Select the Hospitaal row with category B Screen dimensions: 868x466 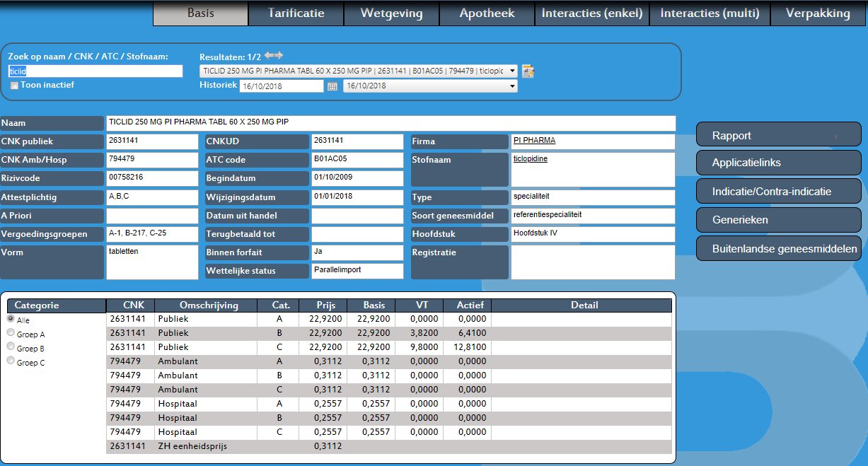pos(388,418)
